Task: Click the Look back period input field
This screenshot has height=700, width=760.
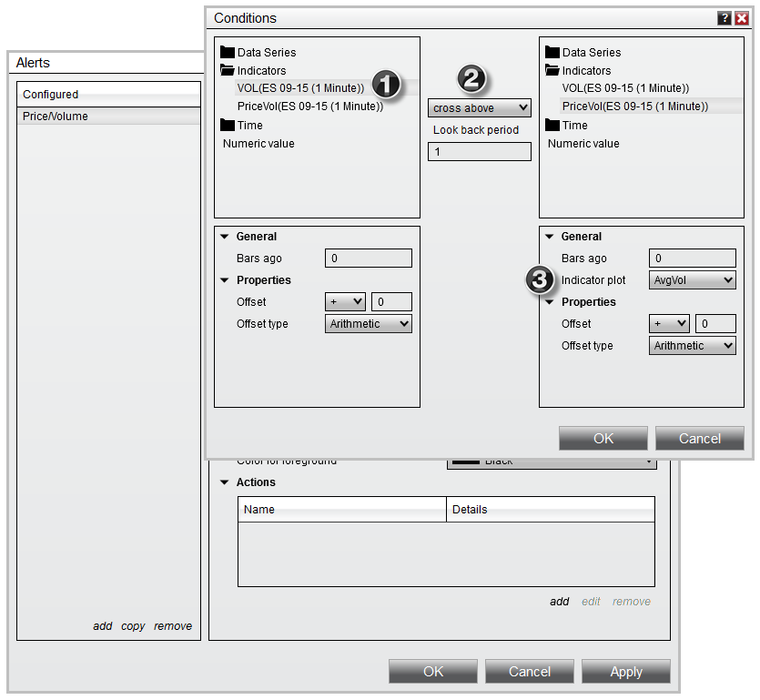Action: click(479, 152)
